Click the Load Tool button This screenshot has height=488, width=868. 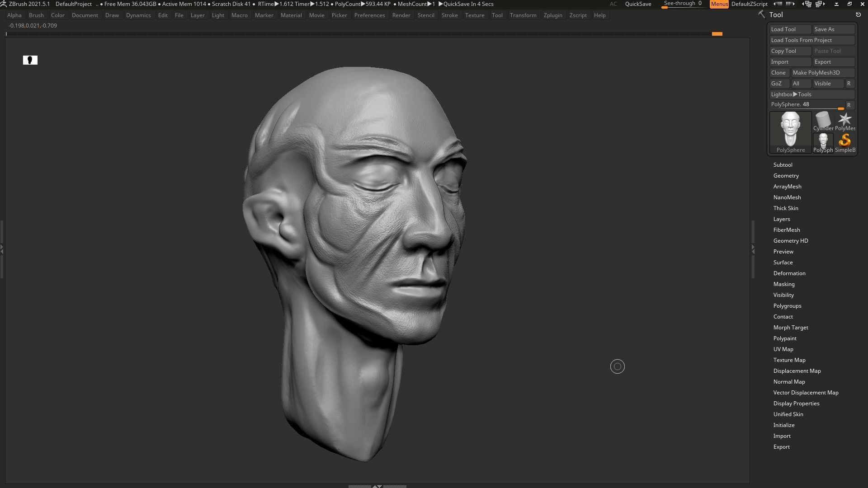[790, 29]
